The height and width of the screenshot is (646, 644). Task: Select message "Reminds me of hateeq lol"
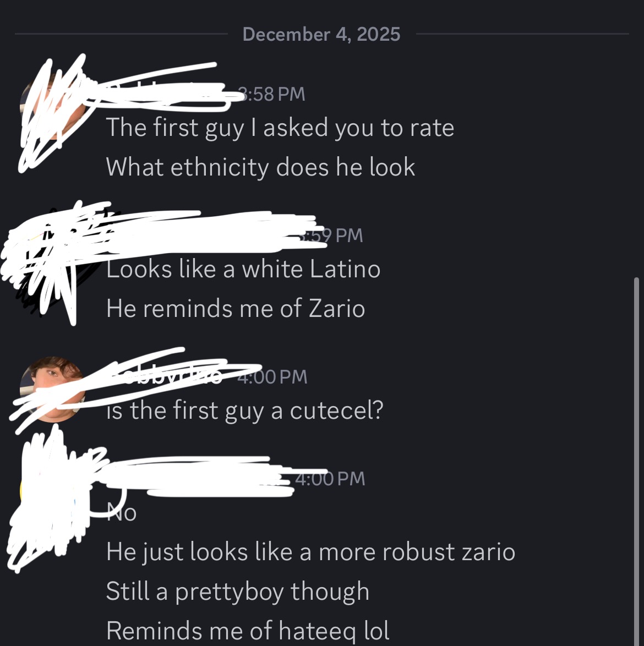[248, 631]
